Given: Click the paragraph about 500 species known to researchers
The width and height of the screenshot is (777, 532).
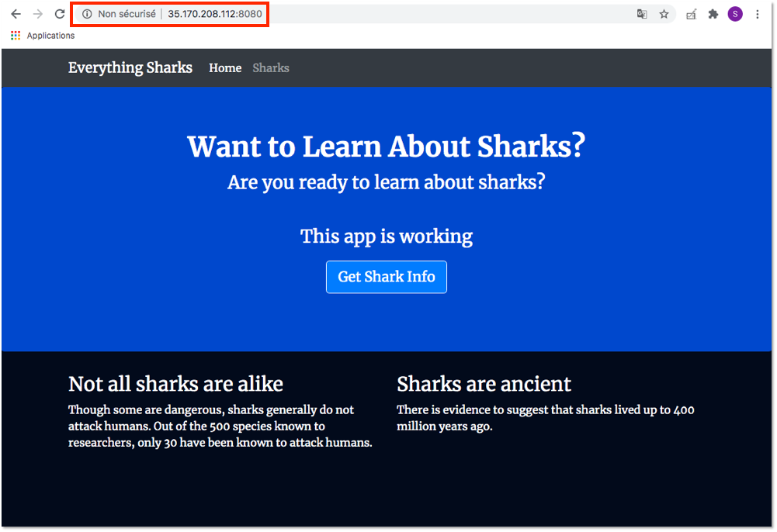Looking at the screenshot, I should tap(220, 426).
